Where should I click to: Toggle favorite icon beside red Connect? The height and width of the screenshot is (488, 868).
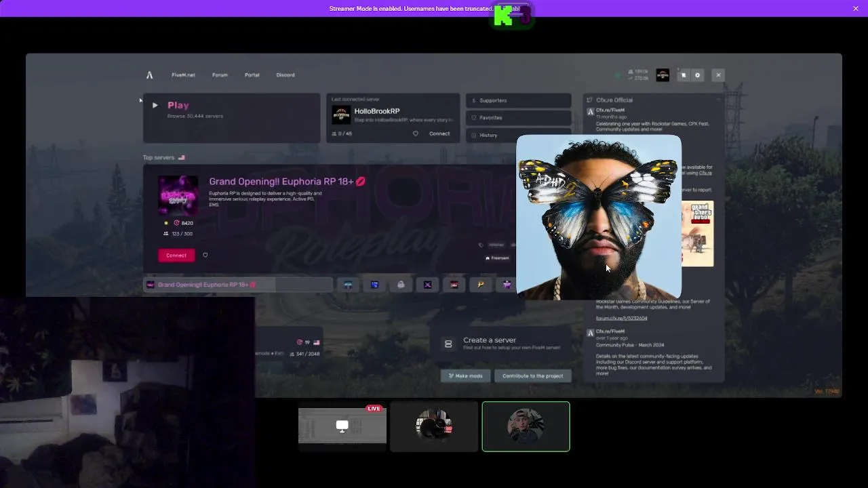click(x=205, y=255)
